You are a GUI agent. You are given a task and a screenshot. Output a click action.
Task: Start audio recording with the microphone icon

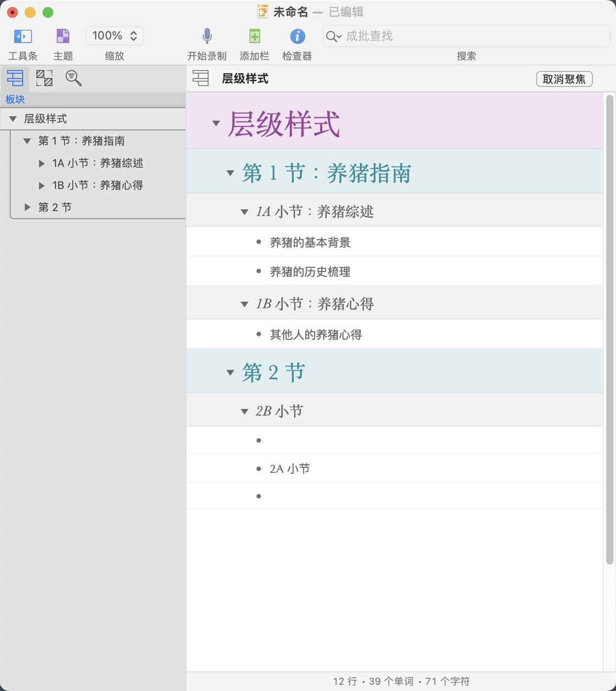[x=207, y=36]
